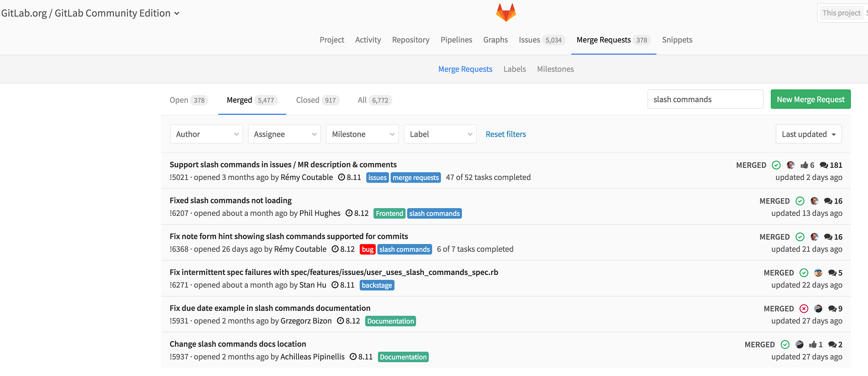Screen dimensions: 868x376
Task: Open the 9 comments icon on !5931
Action: (x=832, y=309)
